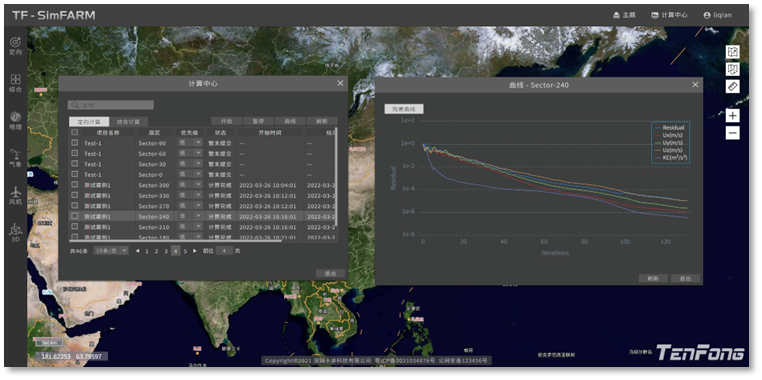Check the select-all header checkbox
The height and width of the screenshot is (380, 762).
pyautogui.click(x=74, y=132)
